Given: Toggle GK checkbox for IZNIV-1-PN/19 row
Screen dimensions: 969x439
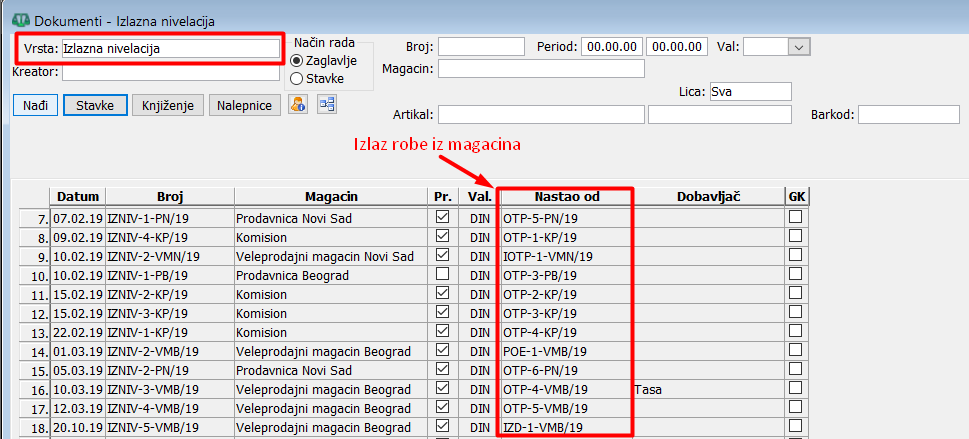Looking at the screenshot, I should click(x=795, y=218).
